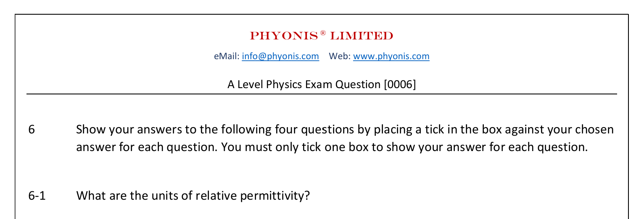Click sub-question number 6-1
Screen dimensions: 644x219
[37, 196]
